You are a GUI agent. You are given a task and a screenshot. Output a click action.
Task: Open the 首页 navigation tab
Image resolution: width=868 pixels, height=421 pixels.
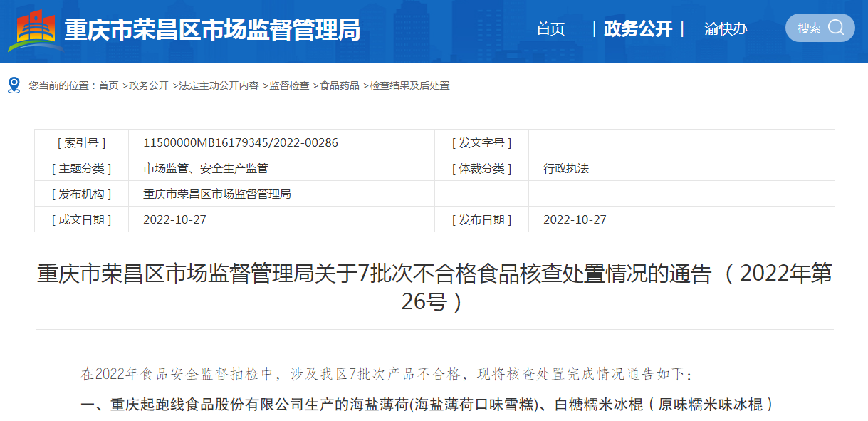click(550, 28)
